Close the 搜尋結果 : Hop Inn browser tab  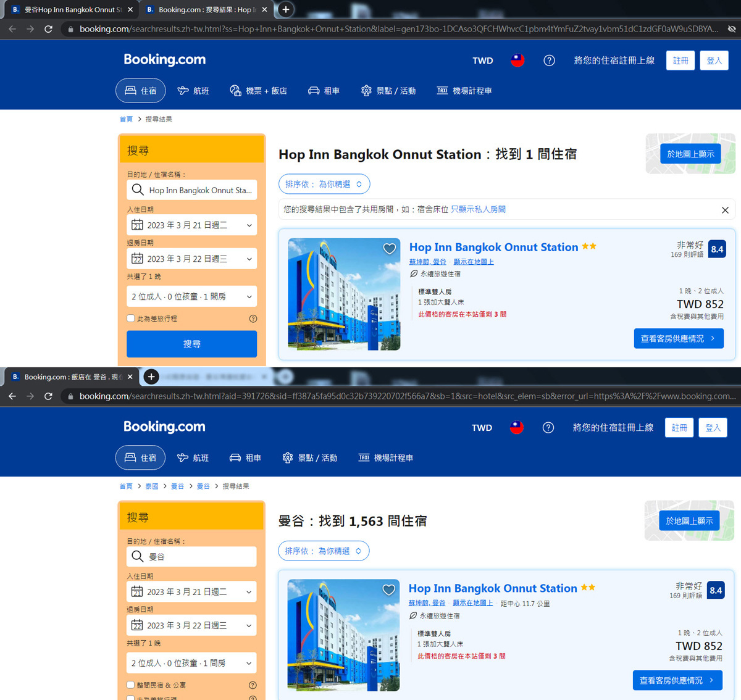click(264, 9)
